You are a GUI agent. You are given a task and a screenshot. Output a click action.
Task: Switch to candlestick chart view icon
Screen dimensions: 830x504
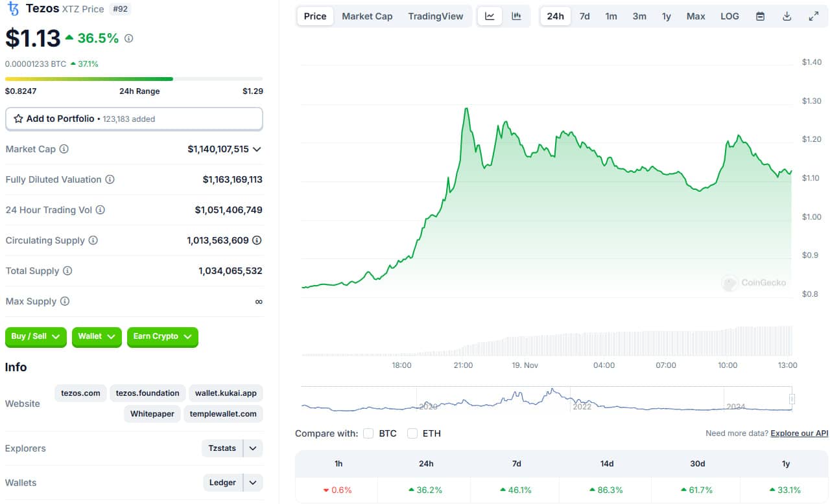point(516,16)
